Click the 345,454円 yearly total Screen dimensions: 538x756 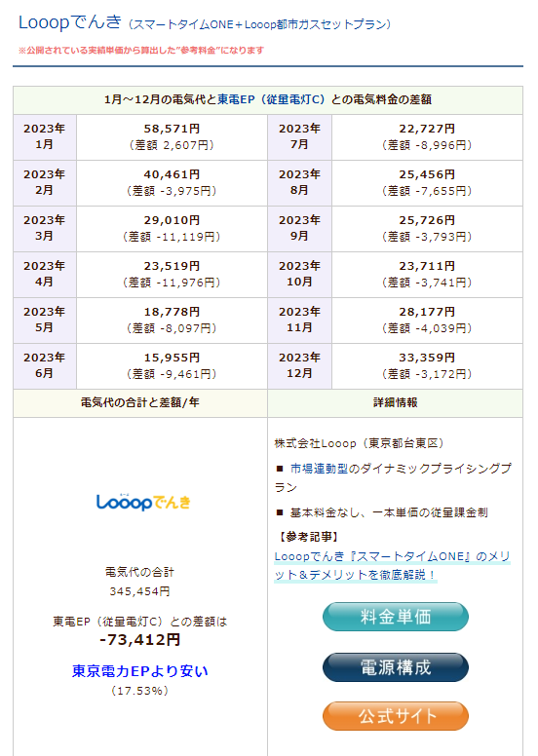(x=140, y=591)
